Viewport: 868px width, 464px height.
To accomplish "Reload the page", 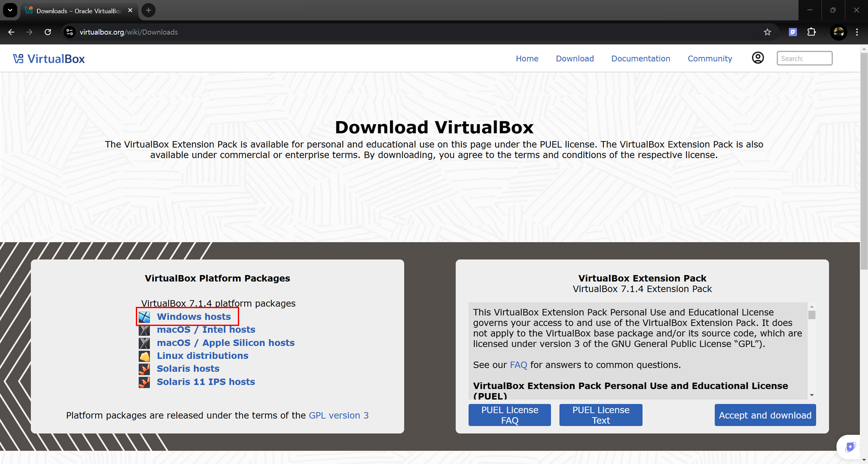I will (x=48, y=32).
